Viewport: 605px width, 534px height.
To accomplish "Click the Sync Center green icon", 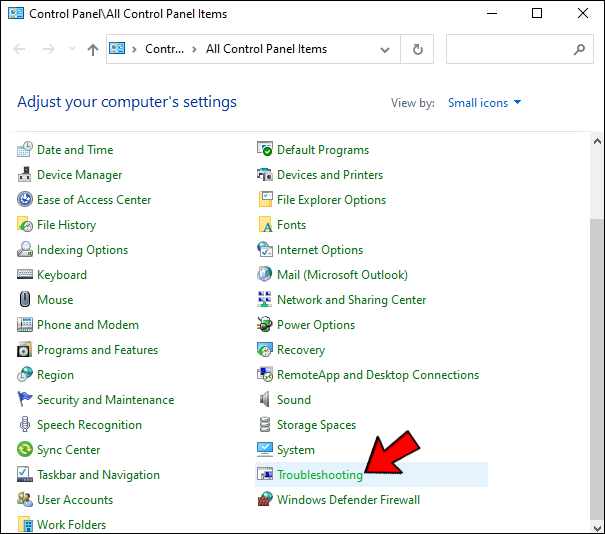I will pyautogui.click(x=25, y=450).
